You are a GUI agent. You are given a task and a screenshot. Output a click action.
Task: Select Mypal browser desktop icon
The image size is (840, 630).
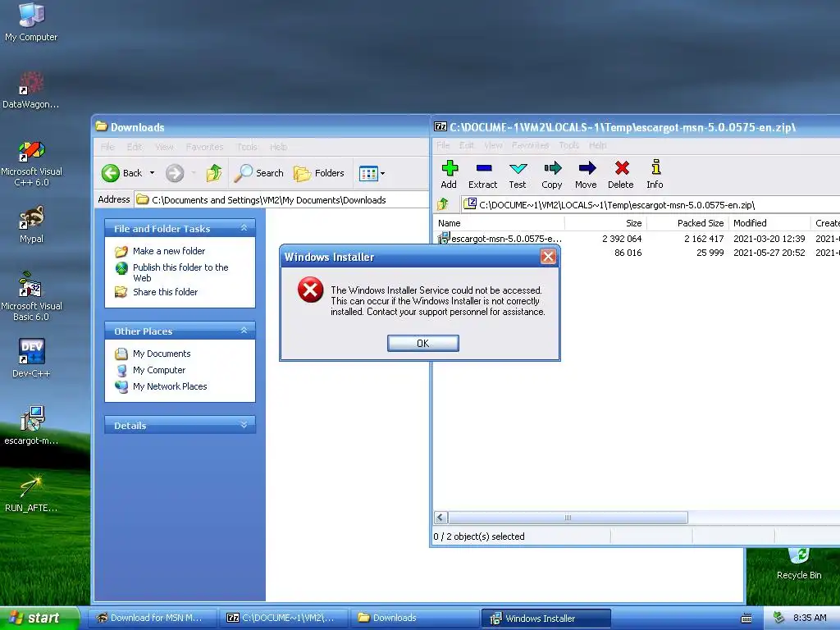(x=31, y=224)
